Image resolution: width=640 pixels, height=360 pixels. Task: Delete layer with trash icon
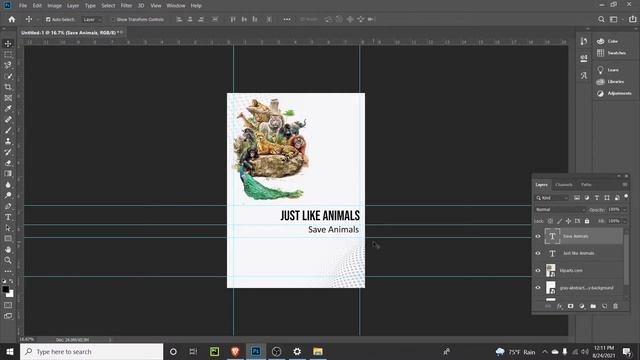tap(616, 306)
